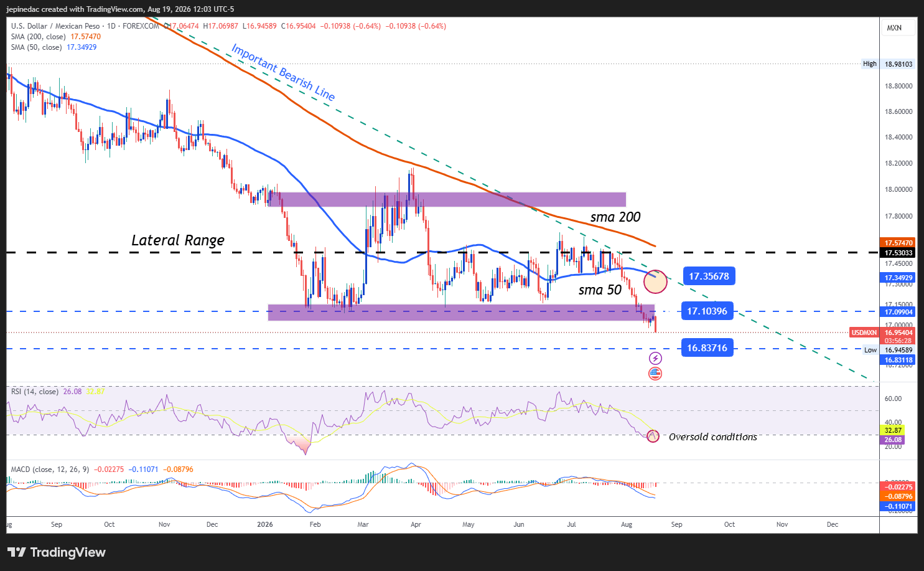This screenshot has height=571, width=924.
Task: Click the Jul label on time axis
Action: point(572,524)
